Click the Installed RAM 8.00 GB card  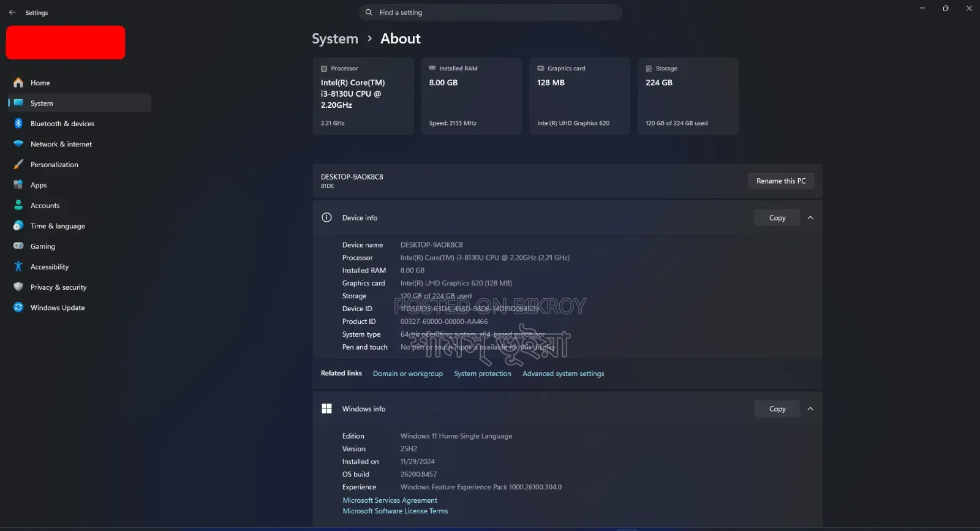coord(472,96)
